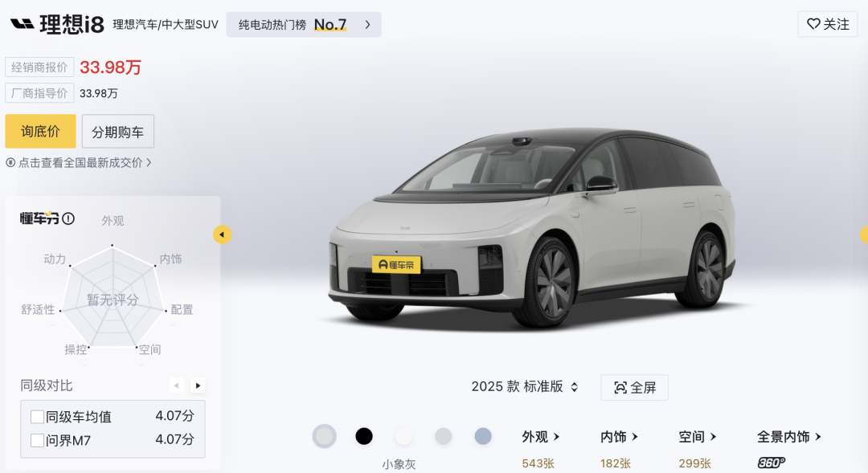Click the heart 关注 follow icon
This screenshot has width=868, height=473.
[813, 24]
